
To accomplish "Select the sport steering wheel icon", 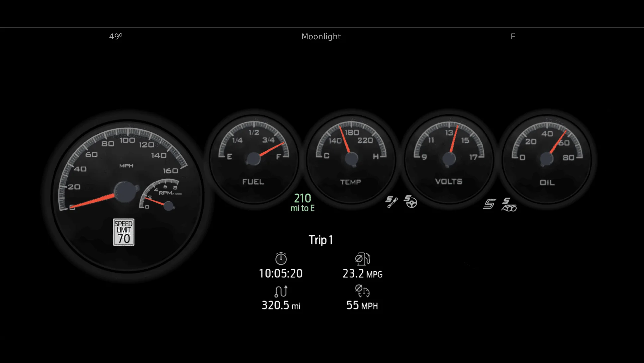I will [x=411, y=202].
